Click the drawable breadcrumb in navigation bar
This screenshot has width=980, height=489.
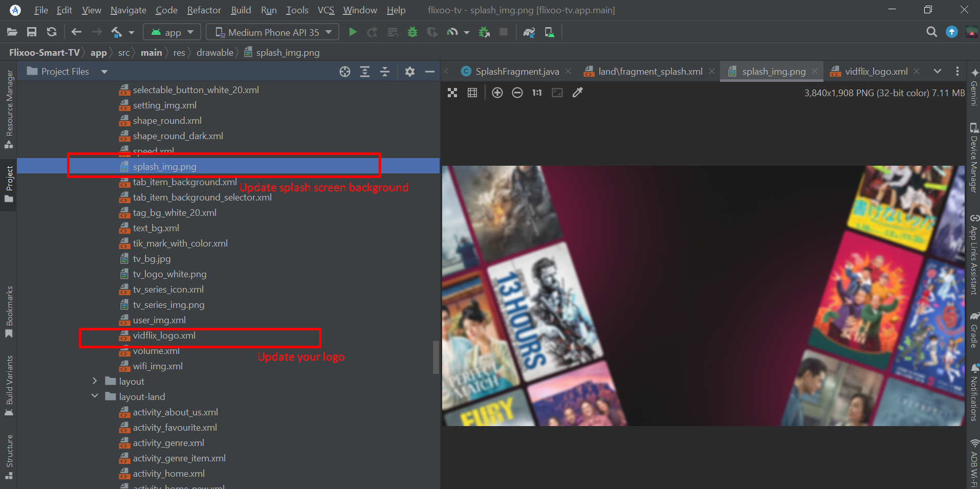coord(214,53)
